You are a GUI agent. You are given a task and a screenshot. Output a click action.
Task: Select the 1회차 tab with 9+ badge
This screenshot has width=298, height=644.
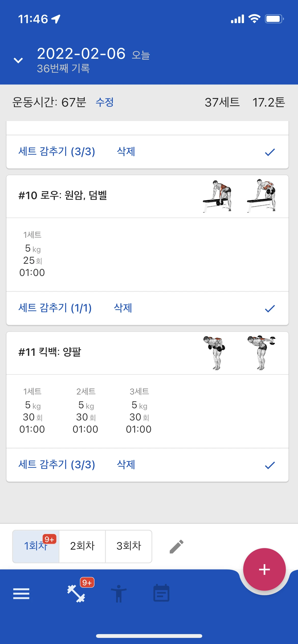pos(36,546)
